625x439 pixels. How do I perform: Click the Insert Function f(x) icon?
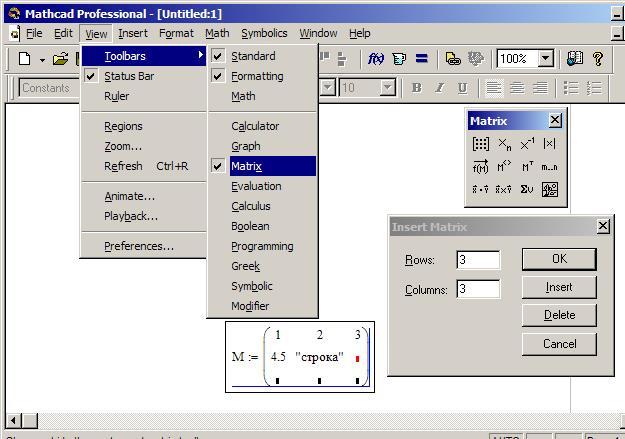pos(377,59)
